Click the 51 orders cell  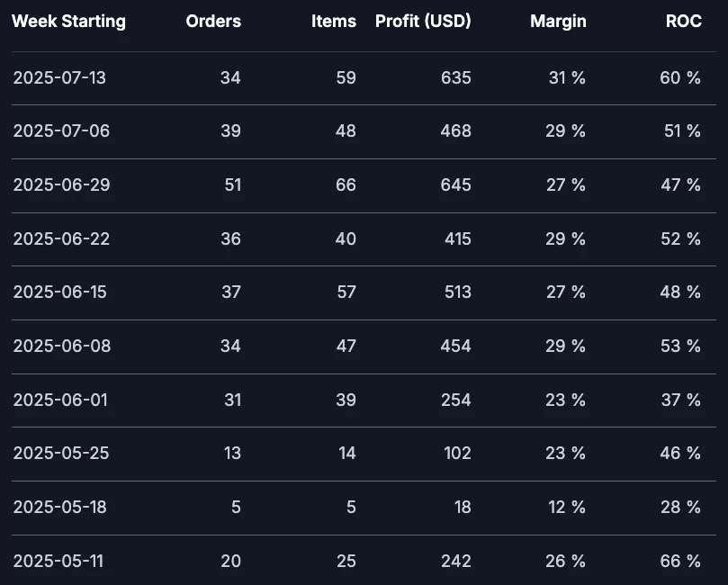pyautogui.click(x=232, y=184)
